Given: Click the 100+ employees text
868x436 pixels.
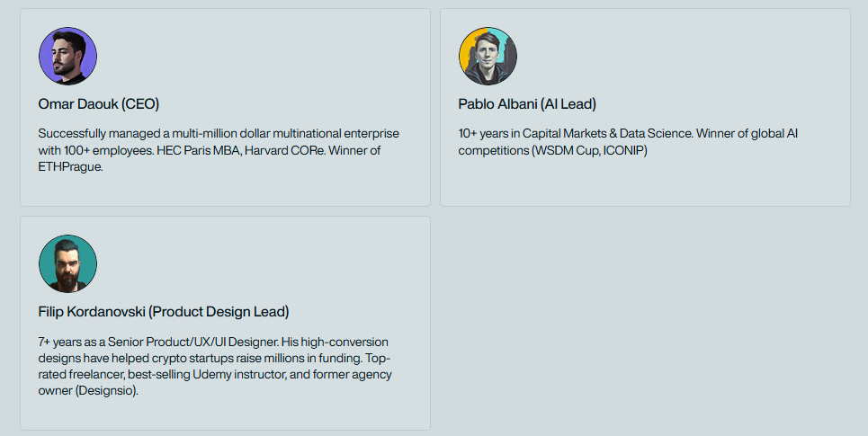Looking at the screenshot, I should coord(107,150).
